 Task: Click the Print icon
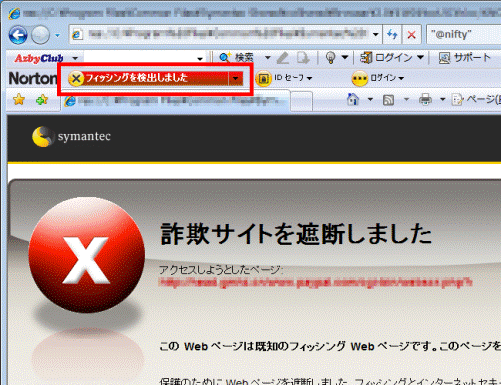click(425, 99)
